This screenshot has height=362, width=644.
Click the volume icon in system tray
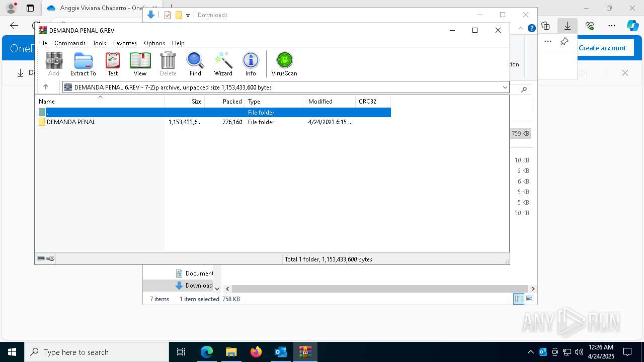579,352
